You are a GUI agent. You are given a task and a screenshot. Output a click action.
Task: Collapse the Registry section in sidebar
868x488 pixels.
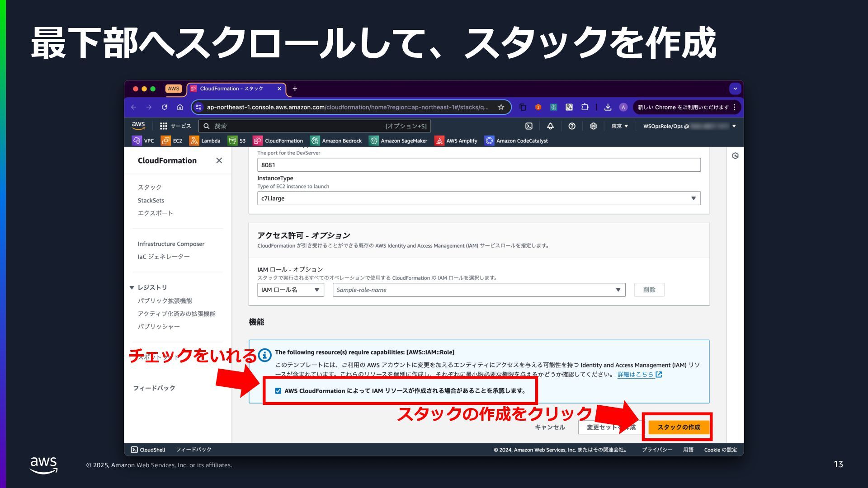(132, 287)
